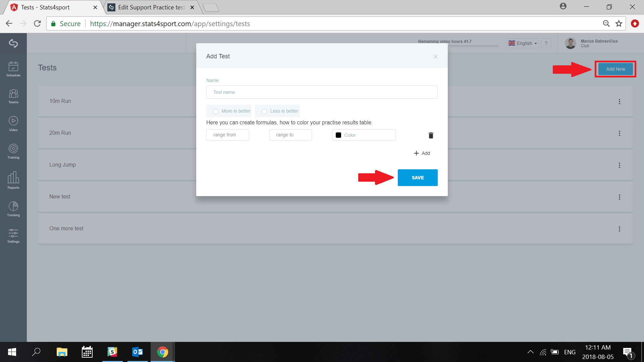Image resolution: width=644 pixels, height=362 pixels.
Task: Open Settings sliders icon in sidebar
Action: click(x=13, y=236)
